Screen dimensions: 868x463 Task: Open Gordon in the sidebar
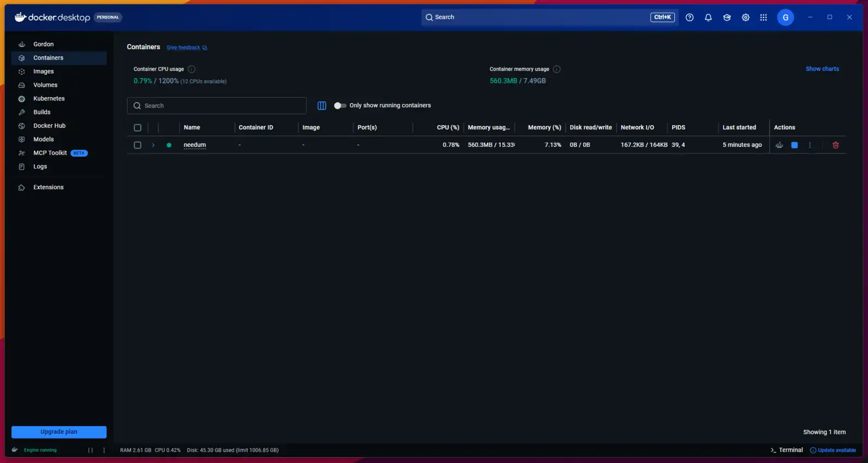pos(59,44)
